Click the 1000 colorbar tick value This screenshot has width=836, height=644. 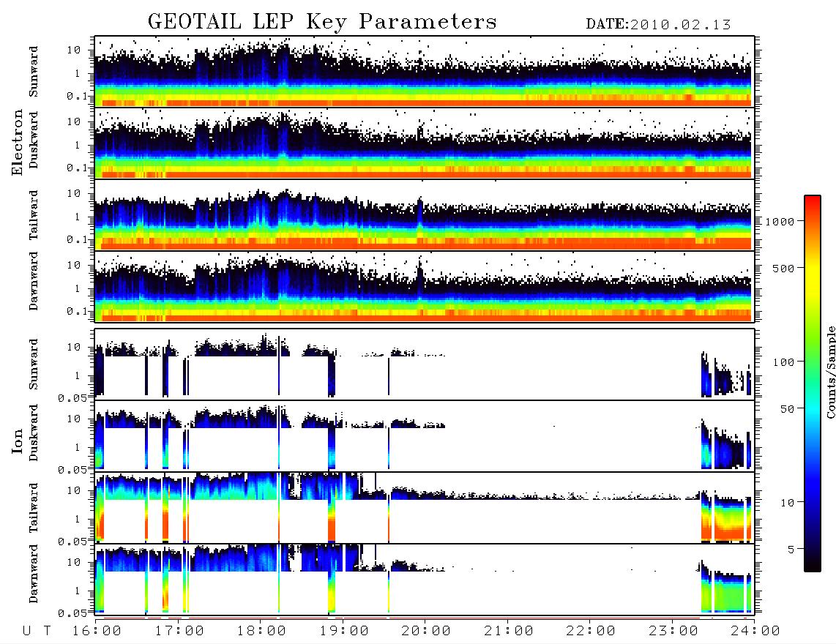click(780, 221)
